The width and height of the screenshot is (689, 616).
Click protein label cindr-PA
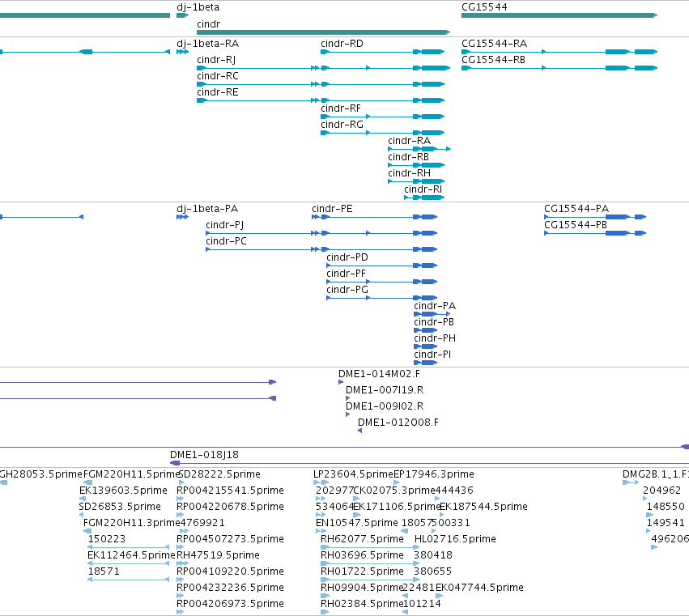click(435, 306)
